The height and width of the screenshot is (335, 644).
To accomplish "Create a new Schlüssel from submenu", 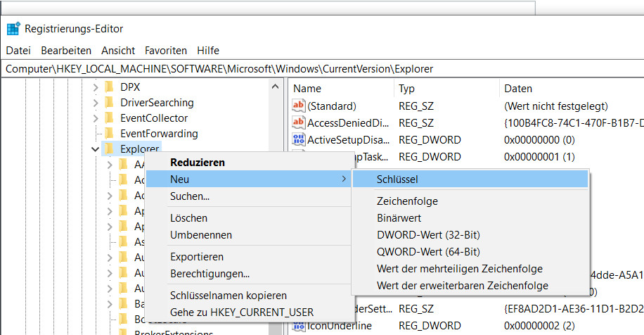I will 470,179.
